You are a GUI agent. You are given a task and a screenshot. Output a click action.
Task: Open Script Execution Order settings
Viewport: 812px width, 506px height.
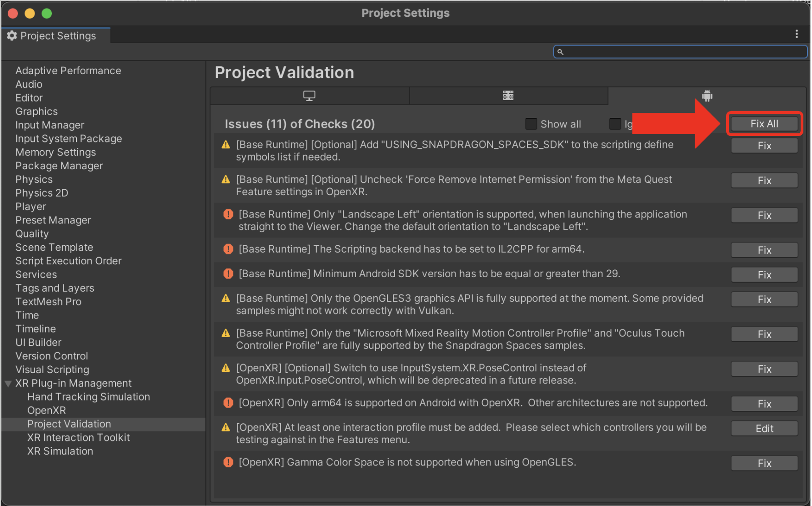pyautogui.click(x=68, y=261)
